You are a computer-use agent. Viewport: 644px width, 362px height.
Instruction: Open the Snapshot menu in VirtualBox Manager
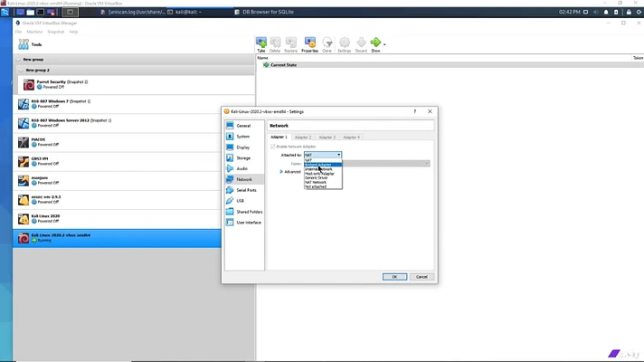pyautogui.click(x=55, y=32)
